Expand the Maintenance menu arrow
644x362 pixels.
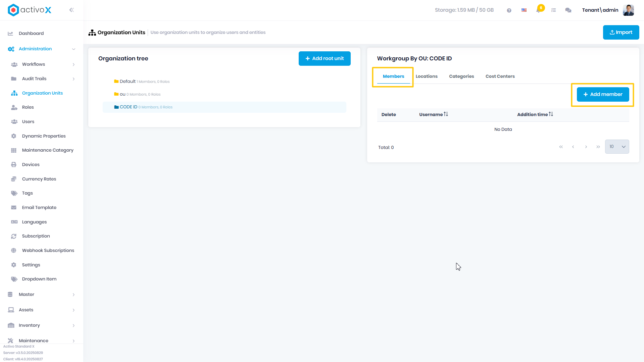pyautogui.click(x=73, y=341)
